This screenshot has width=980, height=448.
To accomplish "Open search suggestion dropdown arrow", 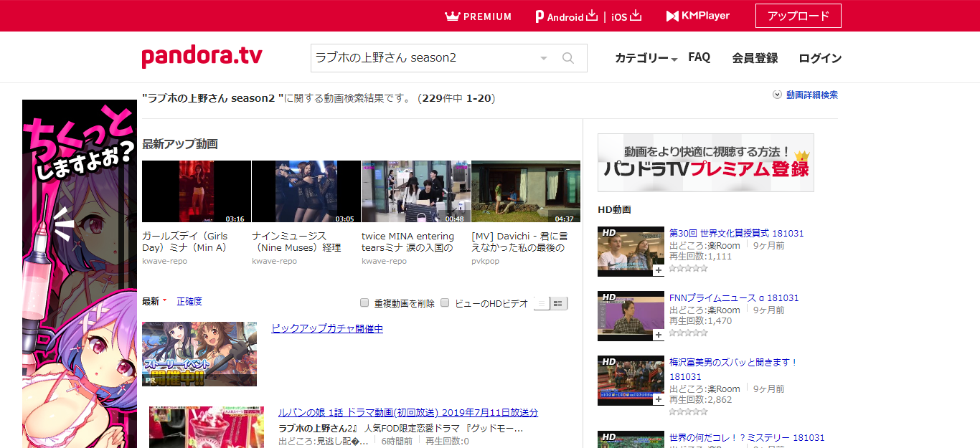I will [543, 58].
